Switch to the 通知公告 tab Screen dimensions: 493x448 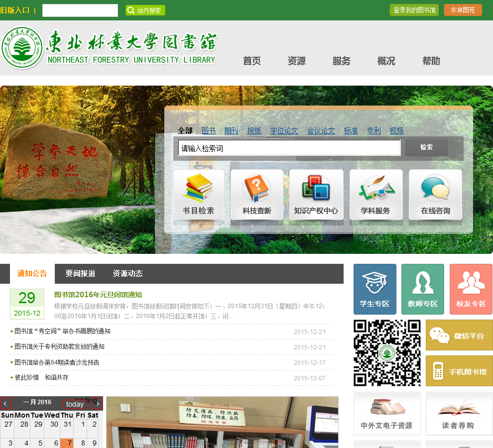point(32,273)
